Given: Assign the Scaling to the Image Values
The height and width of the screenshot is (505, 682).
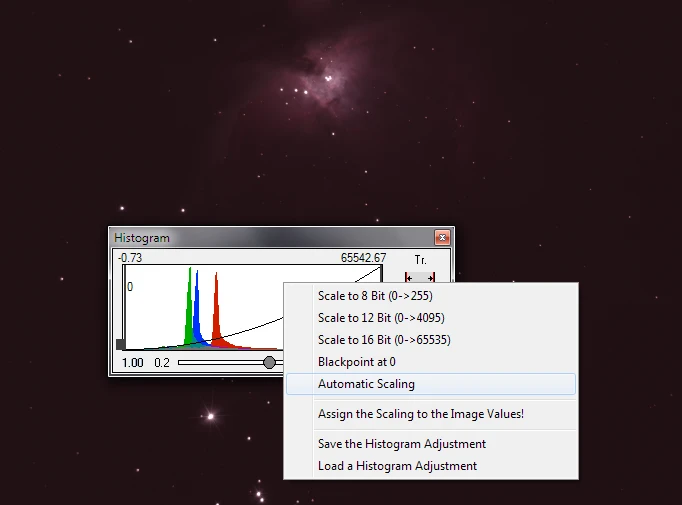Looking at the screenshot, I should [420, 414].
